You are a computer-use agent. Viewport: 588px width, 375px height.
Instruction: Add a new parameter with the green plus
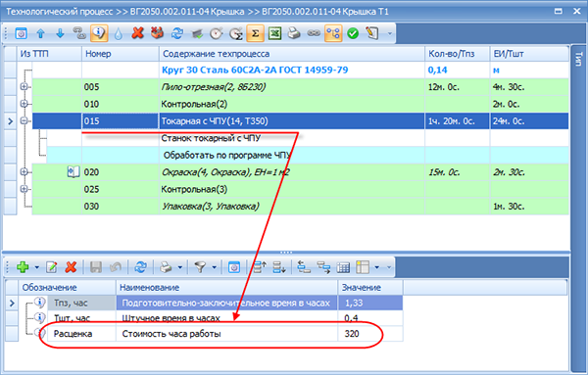click(x=23, y=267)
